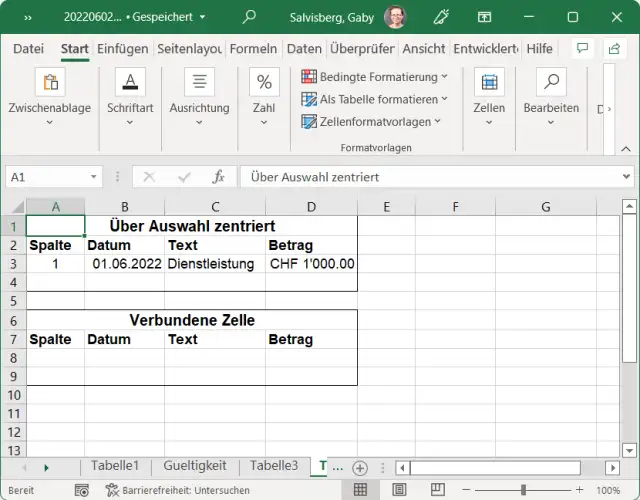This screenshot has height=500, width=640.
Task: Open the Einfügen ribbon tab
Action: pyautogui.click(x=124, y=49)
